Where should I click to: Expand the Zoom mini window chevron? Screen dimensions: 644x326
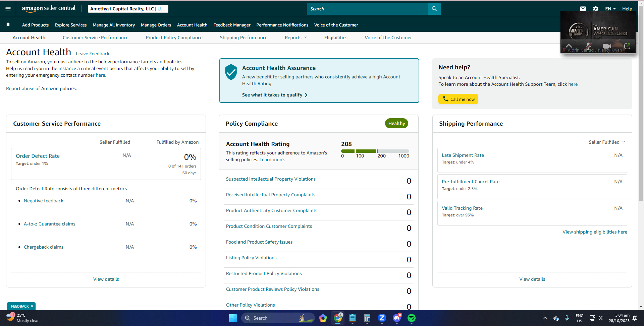pyautogui.click(x=569, y=46)
